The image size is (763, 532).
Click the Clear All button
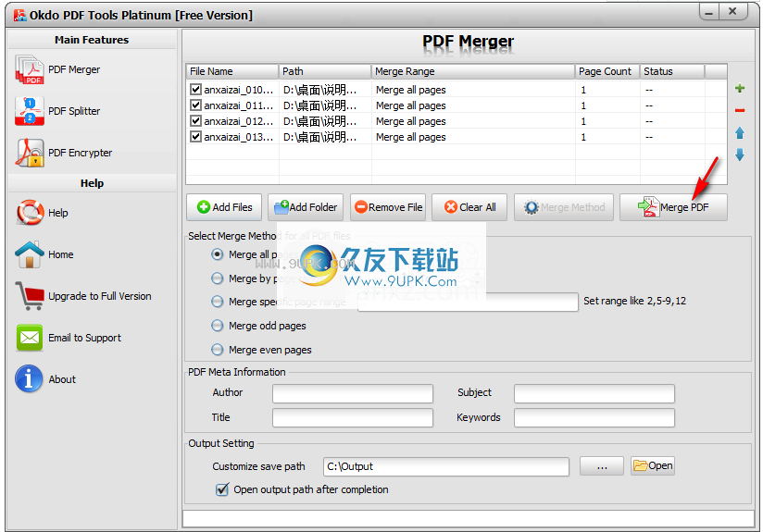[x=469, y=207]
